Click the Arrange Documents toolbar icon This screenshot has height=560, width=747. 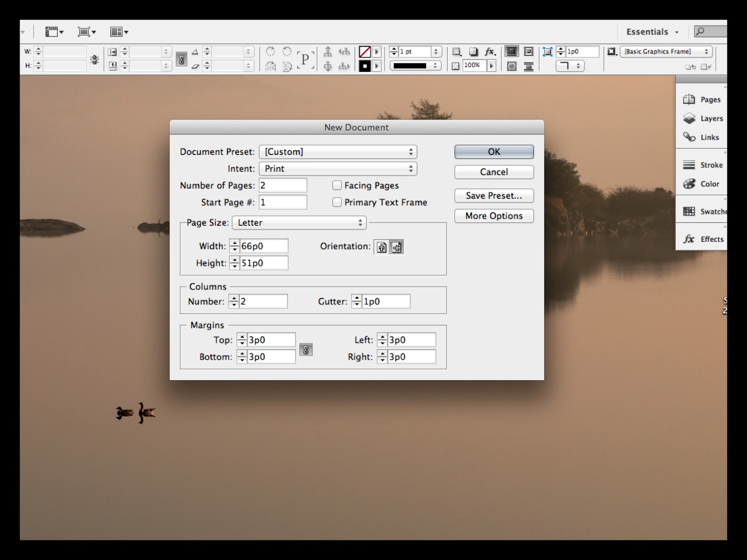point(119,32)
